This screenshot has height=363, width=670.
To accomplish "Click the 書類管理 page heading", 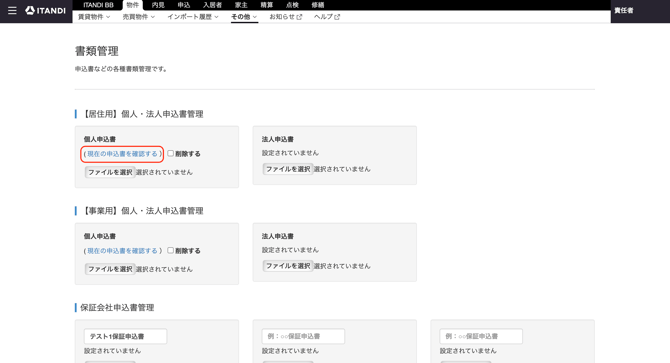I will (97, 51).
